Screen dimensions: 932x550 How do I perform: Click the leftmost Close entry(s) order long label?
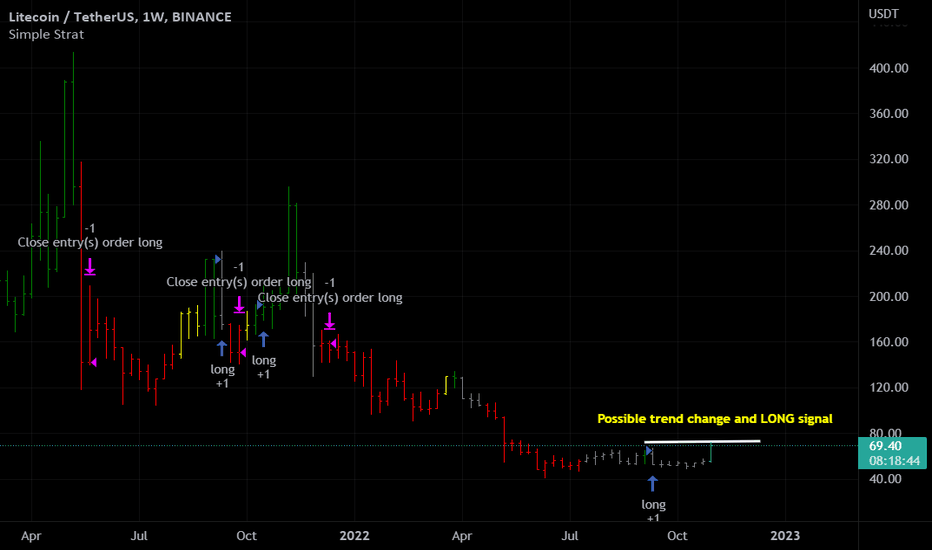click(x=90, y=243)
